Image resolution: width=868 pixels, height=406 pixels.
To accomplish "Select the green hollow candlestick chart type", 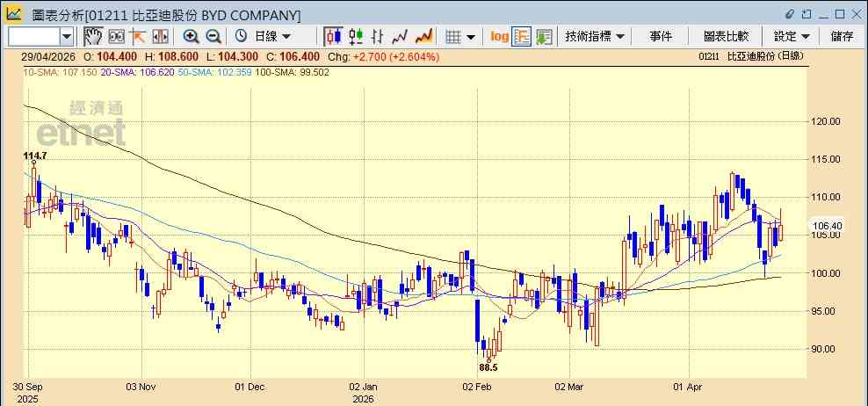I will [356, 37].
